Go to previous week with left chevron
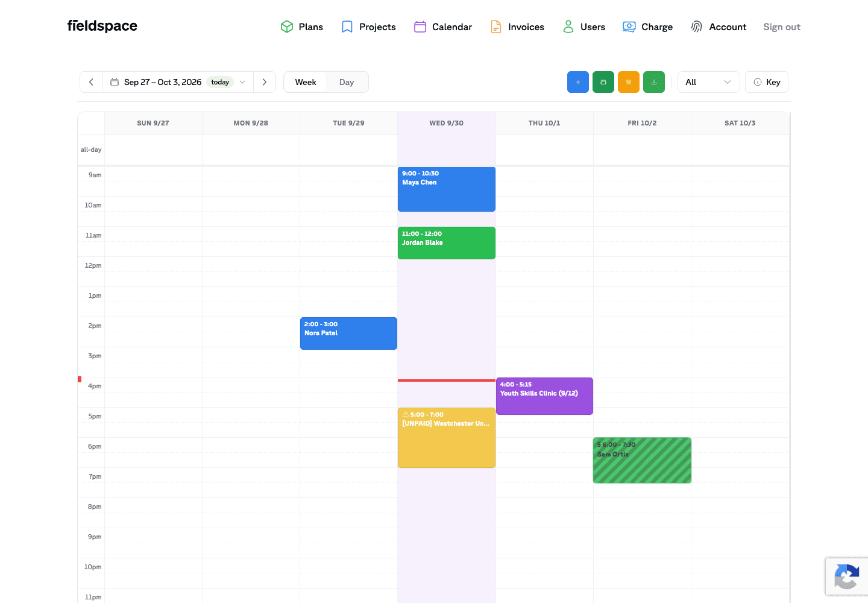This screenshot has height=603, width=868. coord(91,82)
